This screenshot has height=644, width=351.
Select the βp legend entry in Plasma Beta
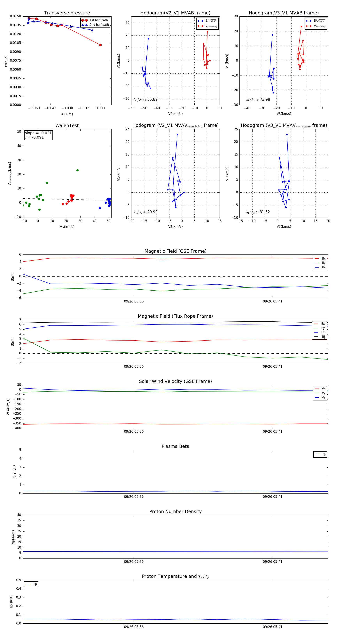[320, 454]
